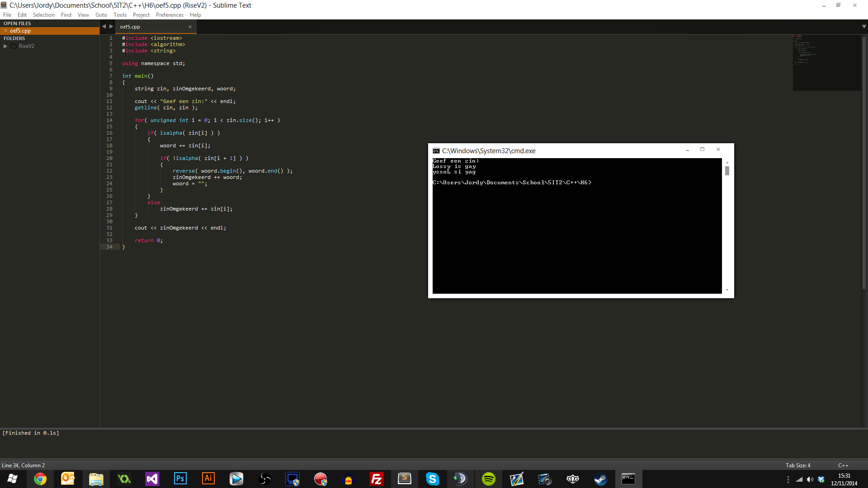868x488 pixels.
Task: Open the Tools menu
Action: (x=120, y=15)
